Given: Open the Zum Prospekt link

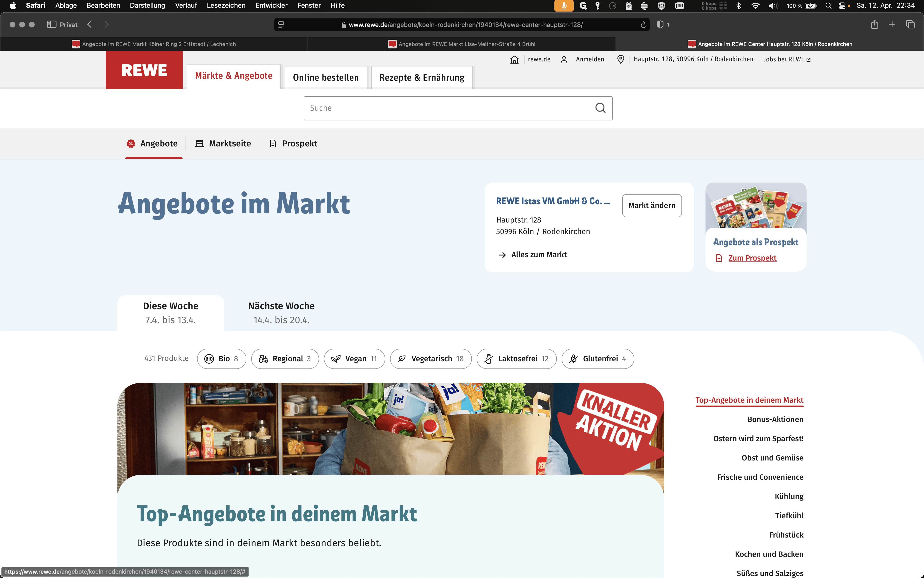Looking at the screenshot, I should pyautogui.click(x=752, y=258).
